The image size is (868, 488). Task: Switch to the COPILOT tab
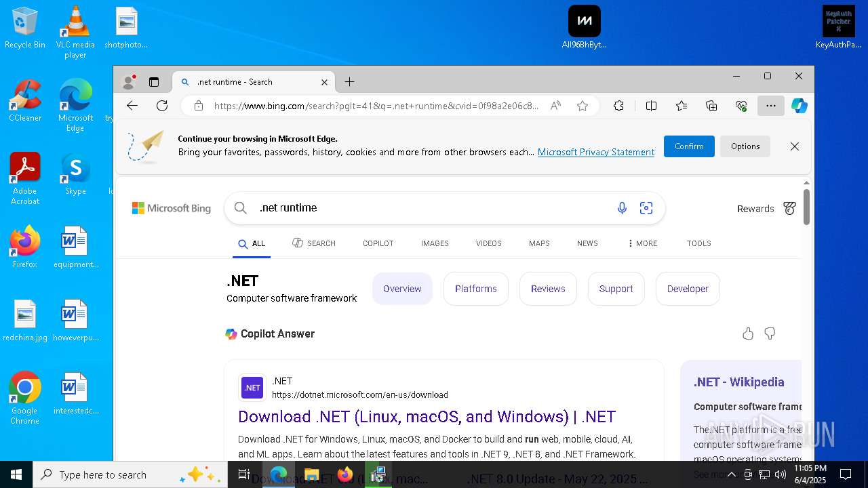pyautogui.click(x=378, y=243)
